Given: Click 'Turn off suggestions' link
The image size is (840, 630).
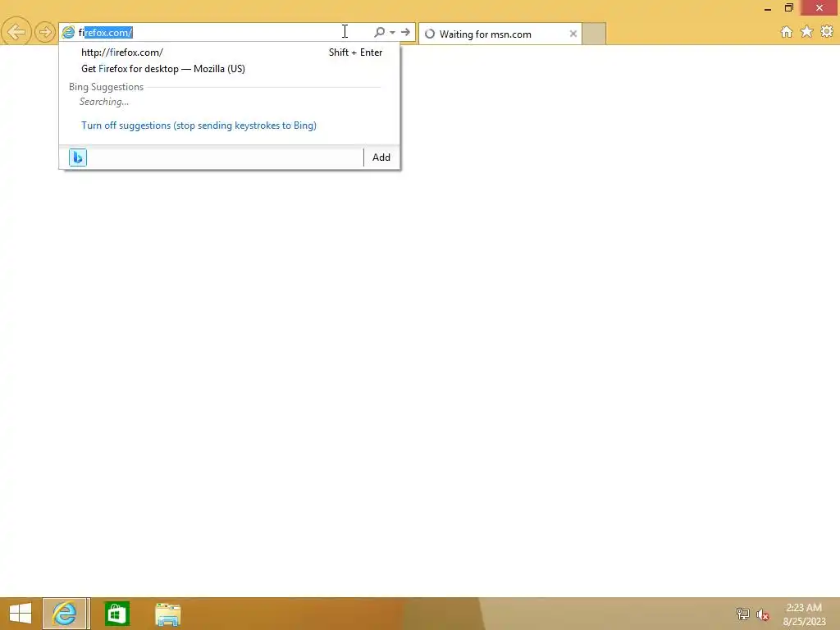Looking at the screenshot, I should click(199, 126).
